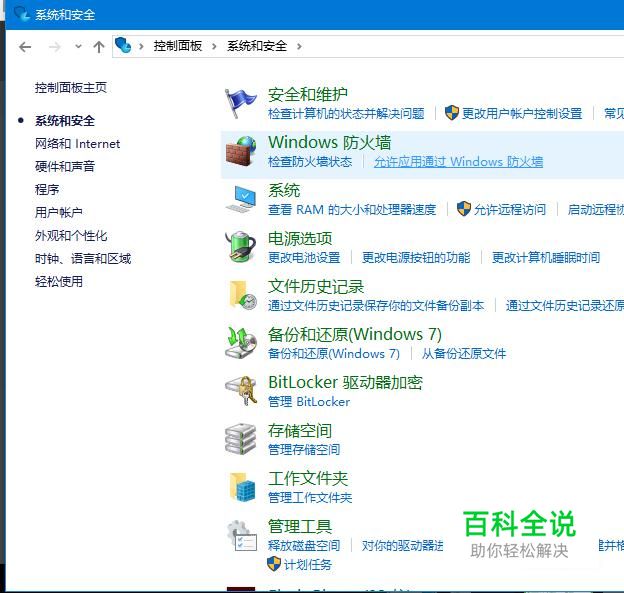
Task: Open the 存储空间 heading
Action: click(x=300, y=431)
